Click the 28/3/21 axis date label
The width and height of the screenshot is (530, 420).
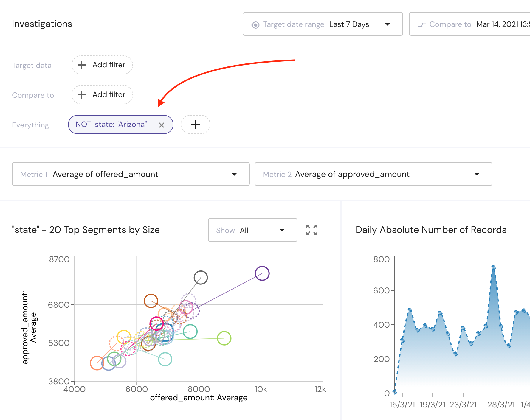(501, 405)
